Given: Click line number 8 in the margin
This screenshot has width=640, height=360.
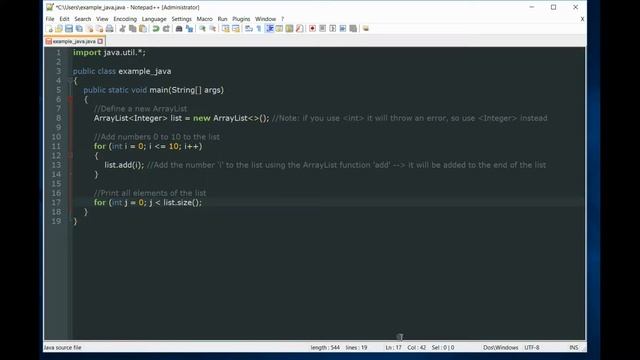Looking at the screenshot, I should point(58,118).
